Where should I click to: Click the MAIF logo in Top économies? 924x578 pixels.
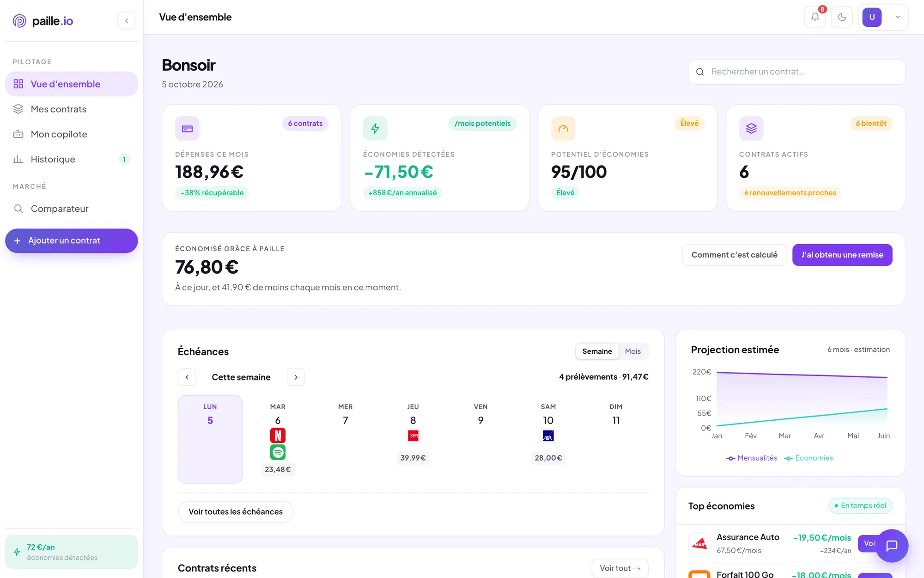coord(699,543)
